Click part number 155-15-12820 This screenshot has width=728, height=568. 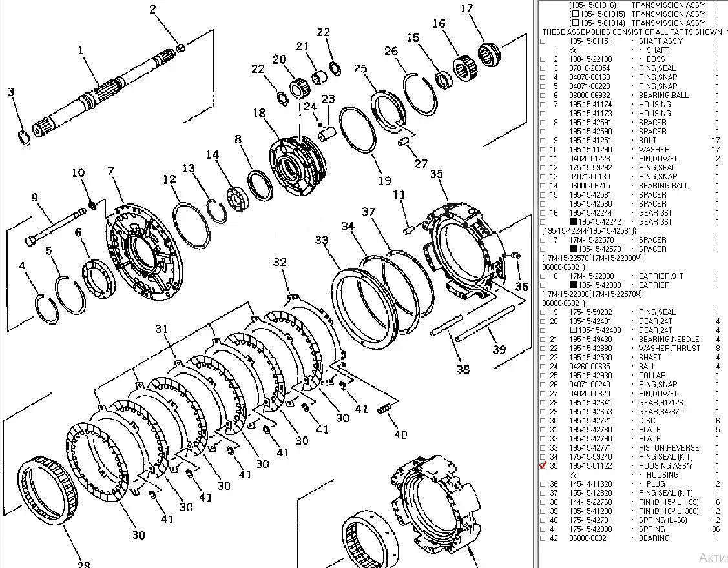[590, 493]
